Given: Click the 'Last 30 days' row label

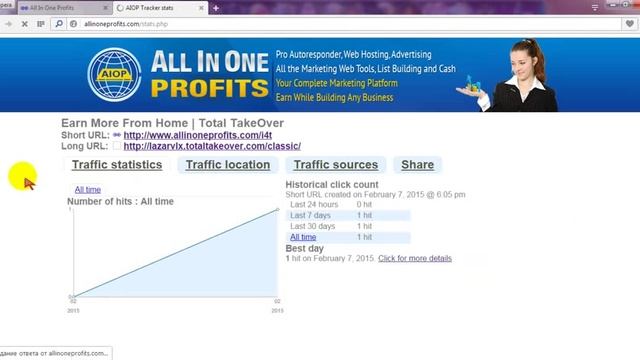Looking at the screenshot, I should click(312, 226).
